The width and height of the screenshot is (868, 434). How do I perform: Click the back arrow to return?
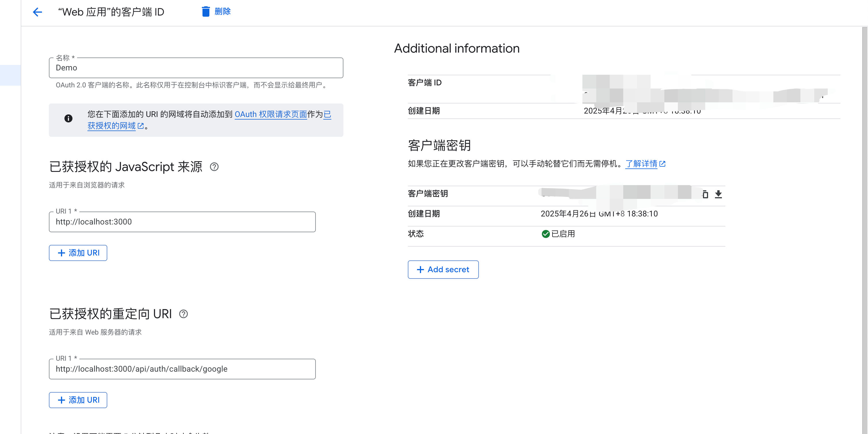(x=37, y=12)
